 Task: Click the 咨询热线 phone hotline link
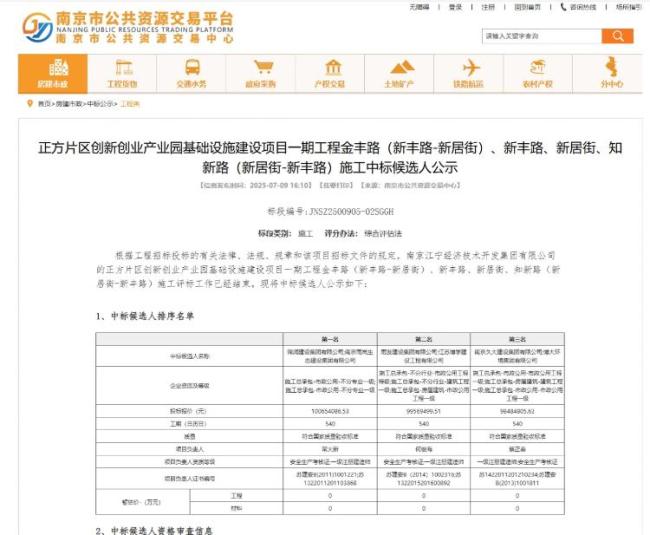click(x=581, y=7)
